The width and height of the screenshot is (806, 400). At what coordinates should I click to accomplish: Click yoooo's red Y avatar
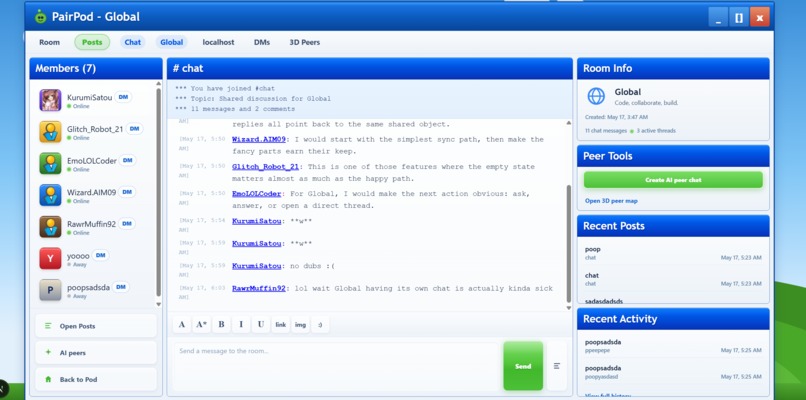pos(50,258)
